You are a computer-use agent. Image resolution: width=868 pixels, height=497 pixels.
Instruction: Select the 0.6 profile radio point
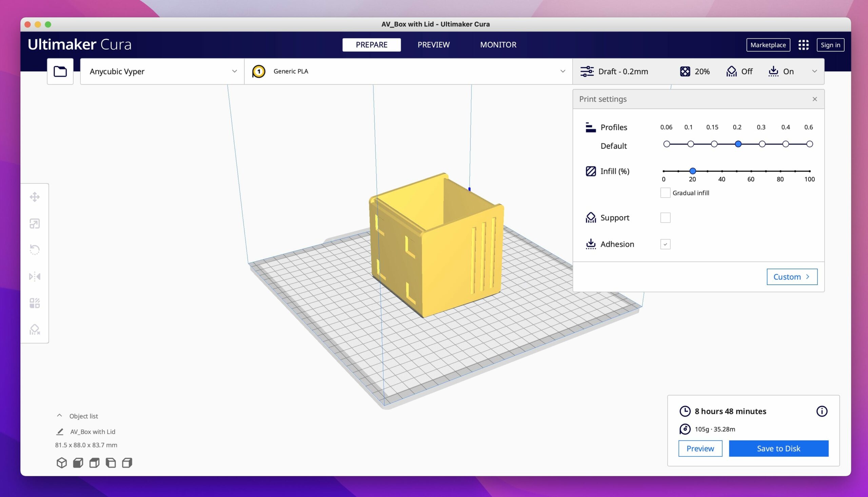tap(809, 144)
